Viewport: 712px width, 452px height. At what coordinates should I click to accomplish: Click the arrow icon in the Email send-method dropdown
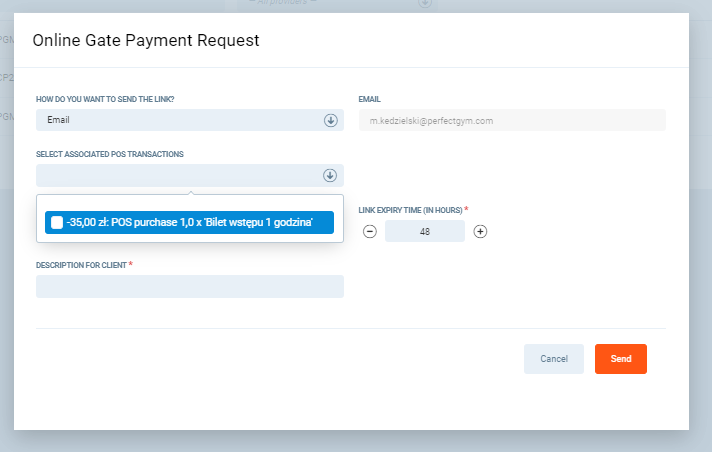click(x=331, y=120)
